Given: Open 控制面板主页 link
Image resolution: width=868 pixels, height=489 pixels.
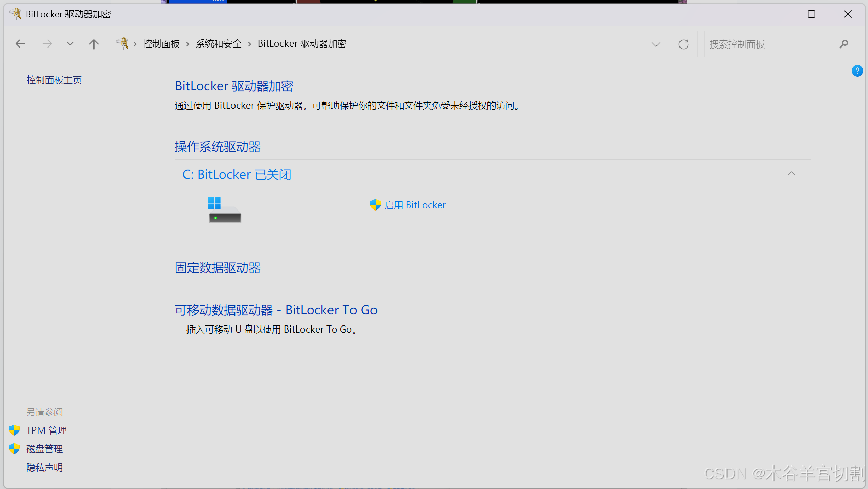Looking at the screenshot, I should [54, 80].
